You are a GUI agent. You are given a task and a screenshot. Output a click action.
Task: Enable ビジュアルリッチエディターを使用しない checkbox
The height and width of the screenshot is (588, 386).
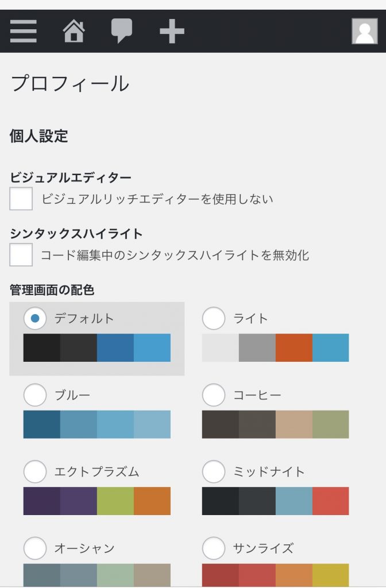click(21, 199)
